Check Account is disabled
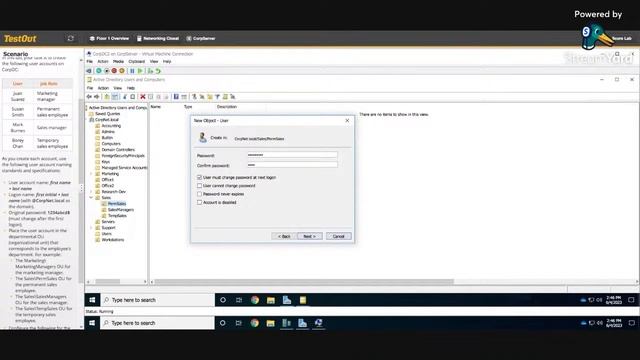 tap(200, 202)
